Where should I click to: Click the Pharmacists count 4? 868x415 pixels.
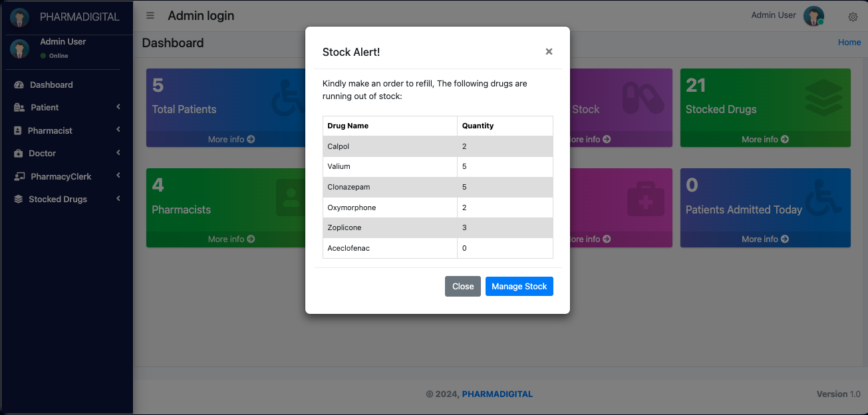pos(158,185)
